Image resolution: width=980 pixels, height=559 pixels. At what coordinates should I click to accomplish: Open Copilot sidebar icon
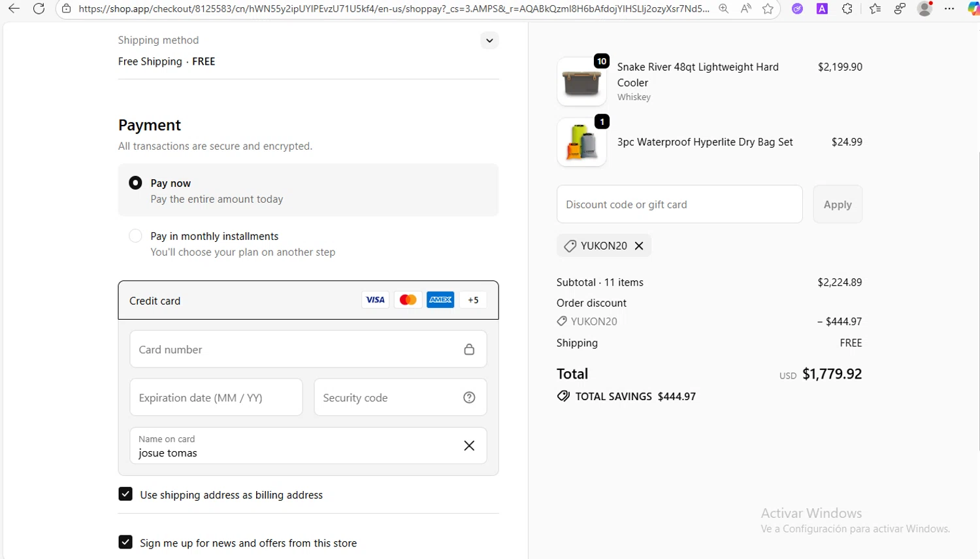(x=973, y=8)
